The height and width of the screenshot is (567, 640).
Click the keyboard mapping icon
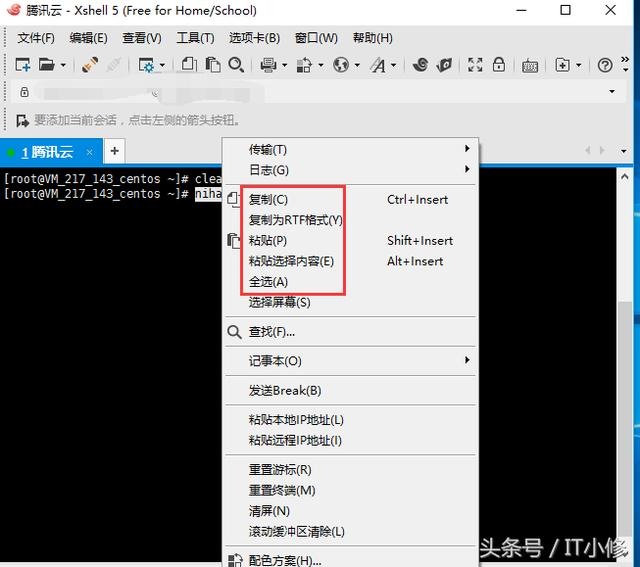[x=530, y=66]
